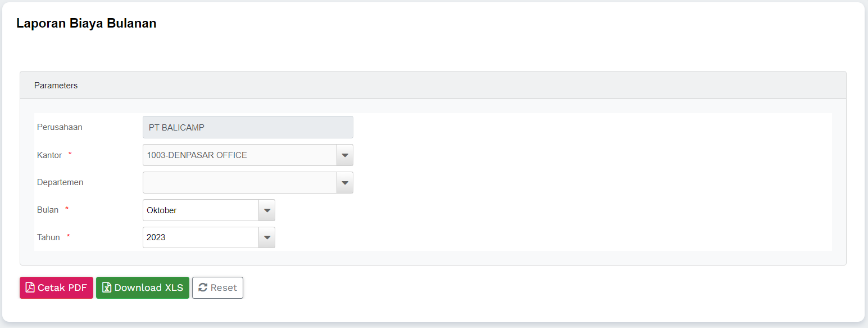Viewport: 868px width, 328px height.
Task: Click the PDF file icon on Cetak PDF
Action: coord(30,287)
